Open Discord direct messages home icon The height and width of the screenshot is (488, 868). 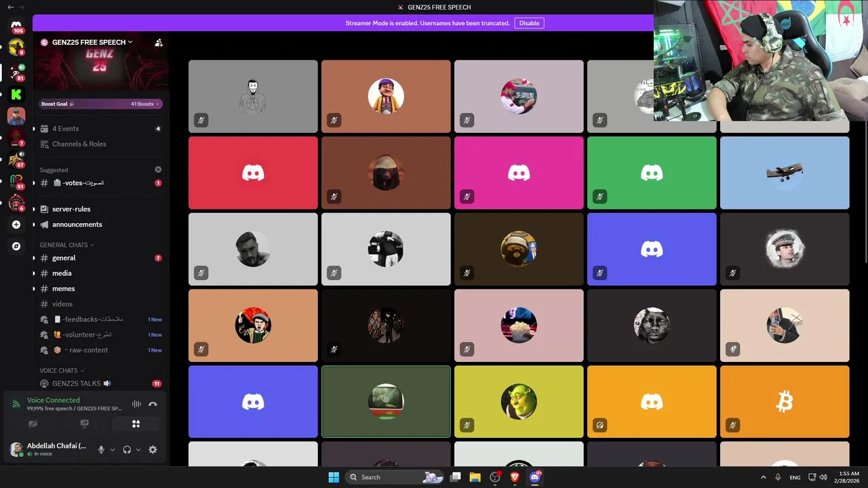[16, 24]
